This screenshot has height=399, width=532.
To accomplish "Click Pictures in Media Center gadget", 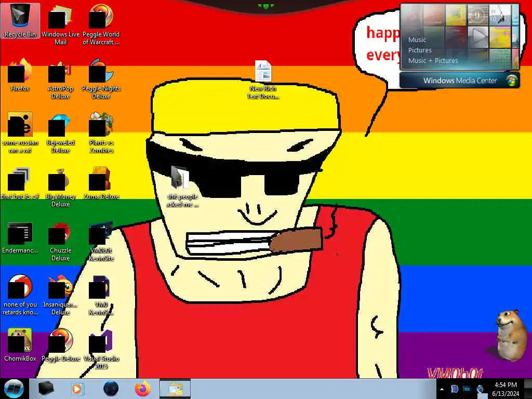I will [x=420, y=50].
